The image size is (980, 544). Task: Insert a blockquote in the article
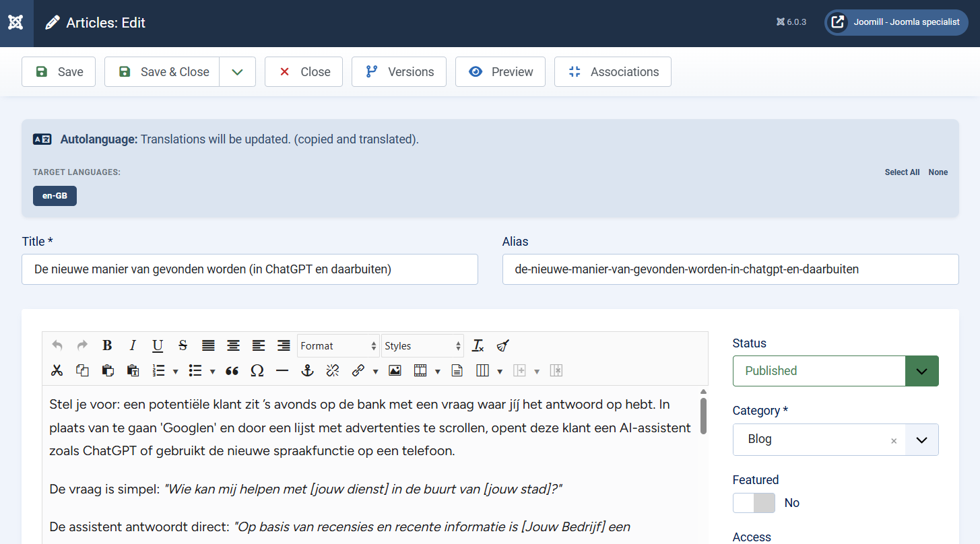coord(232,371)
